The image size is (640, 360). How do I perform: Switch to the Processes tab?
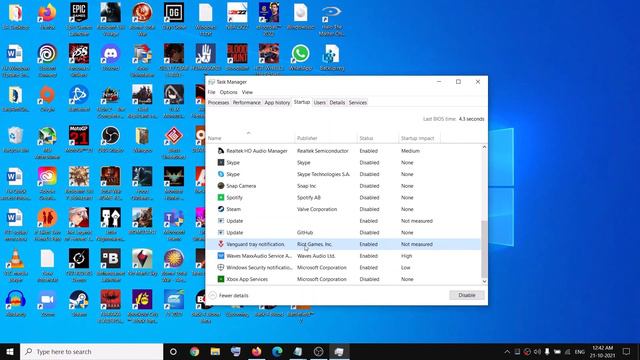218,102
